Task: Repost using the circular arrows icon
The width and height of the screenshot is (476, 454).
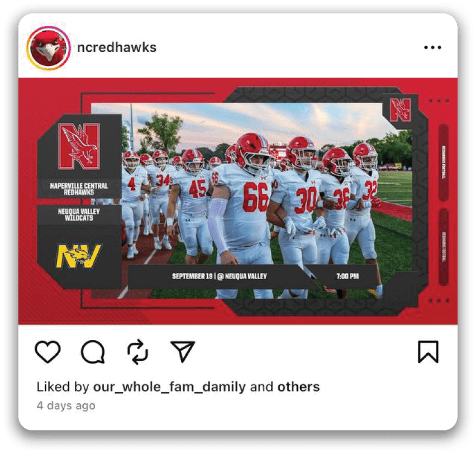Action: [138, 352]
